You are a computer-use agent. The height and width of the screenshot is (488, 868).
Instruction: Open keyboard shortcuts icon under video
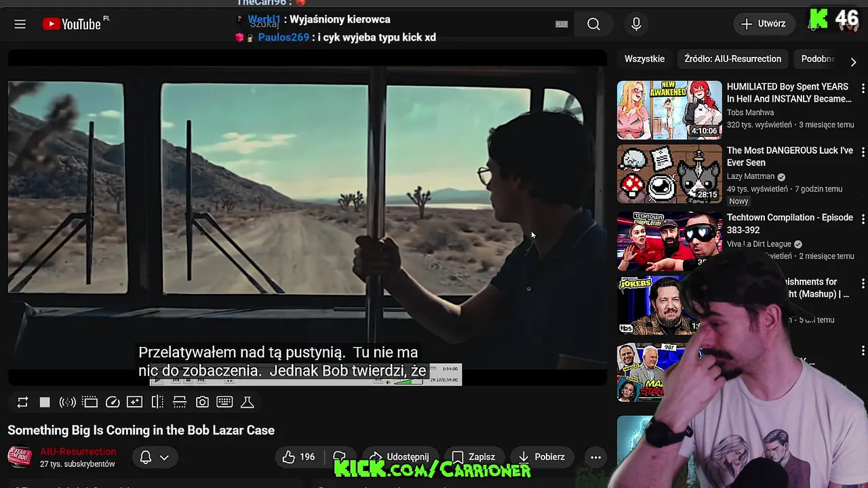224,402
